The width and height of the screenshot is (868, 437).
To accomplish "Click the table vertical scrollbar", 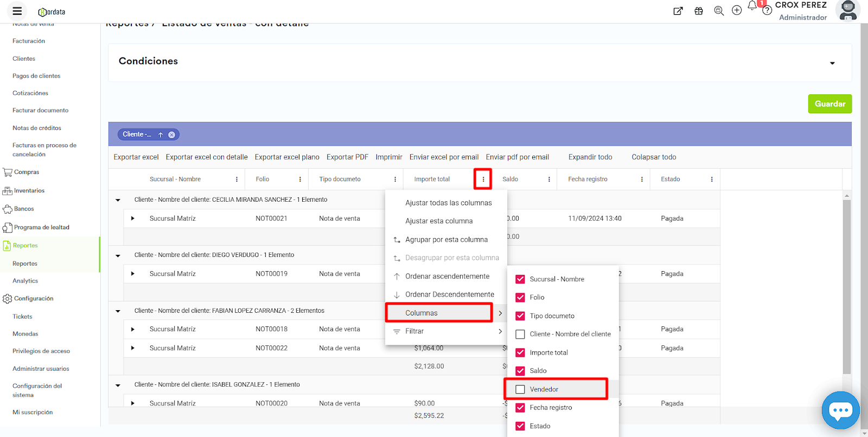I will point(847,287).
